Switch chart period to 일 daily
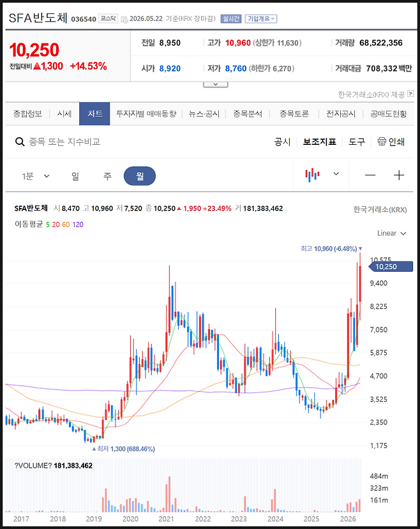The image size is (420, 529). pos(75,175)
